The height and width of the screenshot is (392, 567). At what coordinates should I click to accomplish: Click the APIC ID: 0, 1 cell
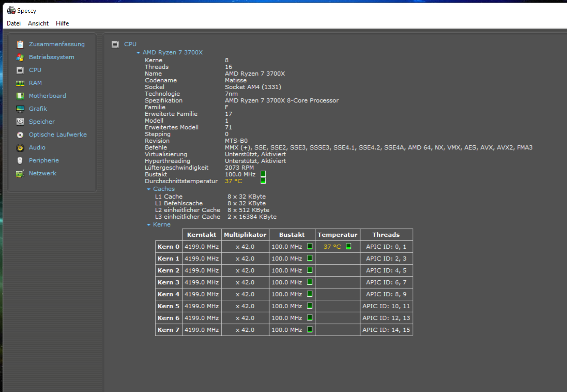coord(386,247)
